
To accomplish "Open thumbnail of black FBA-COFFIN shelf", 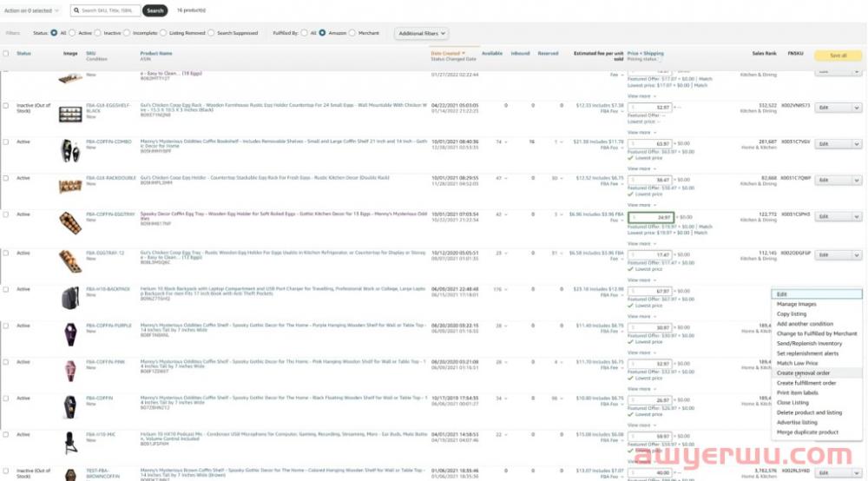I will [70, 407].
